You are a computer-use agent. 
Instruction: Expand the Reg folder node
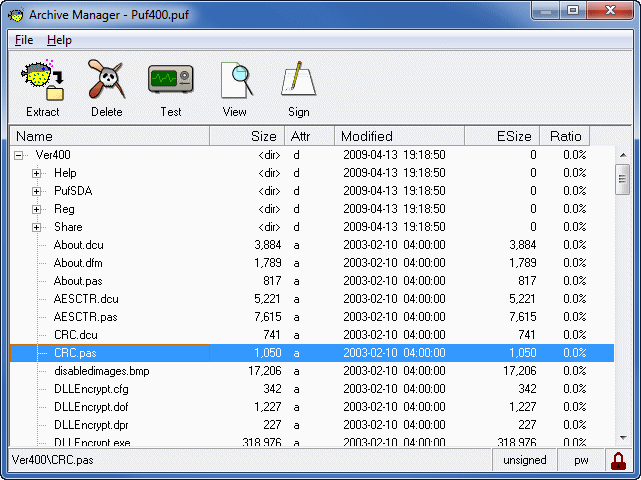click(x=37, y=209)
